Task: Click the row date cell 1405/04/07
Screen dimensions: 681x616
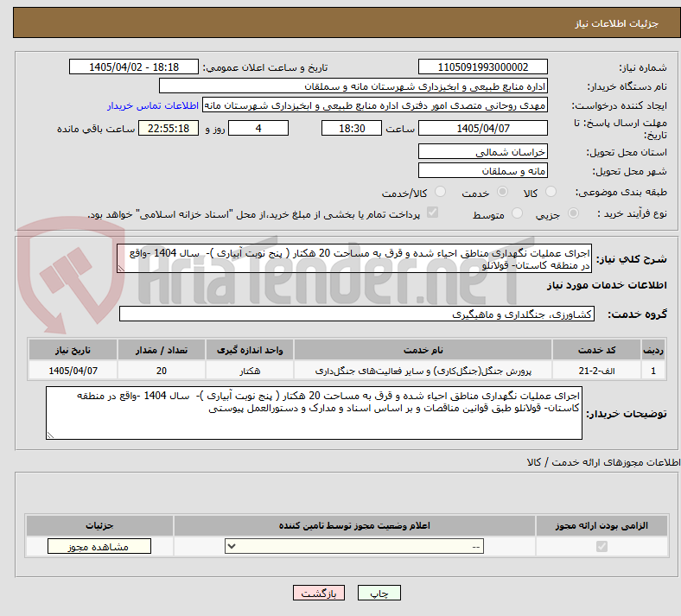Action: tap(73, 371)
